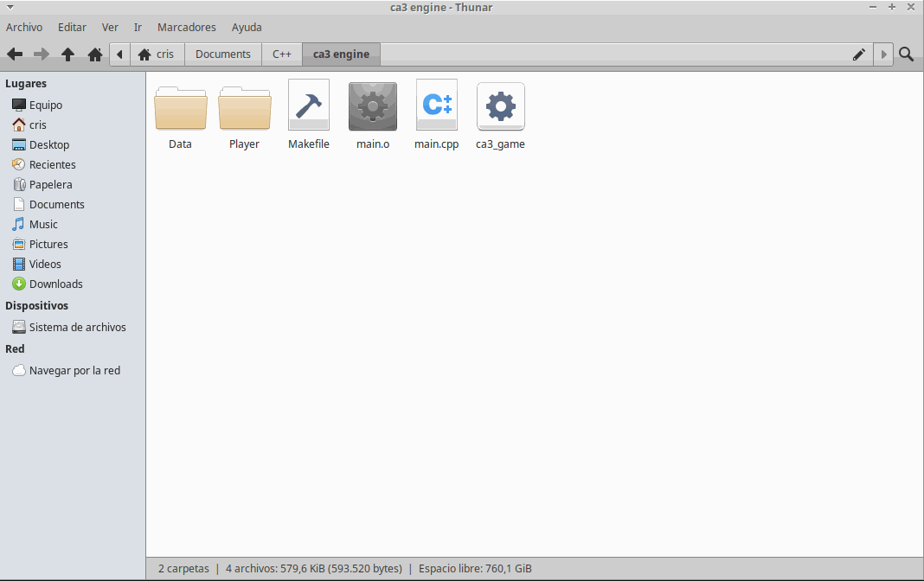Click the Player folder name label
The width and height of the screenshot is (924, 581).
tap(245, 144)
